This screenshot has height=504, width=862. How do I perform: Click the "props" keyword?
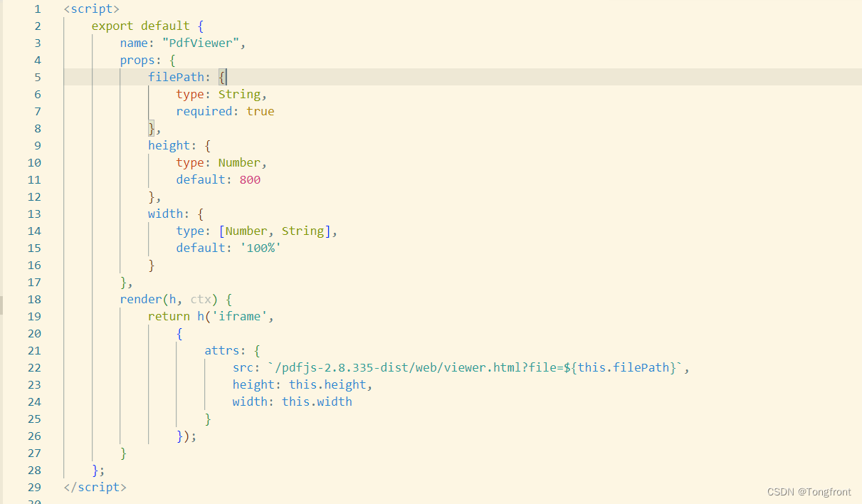coord(137,61)
